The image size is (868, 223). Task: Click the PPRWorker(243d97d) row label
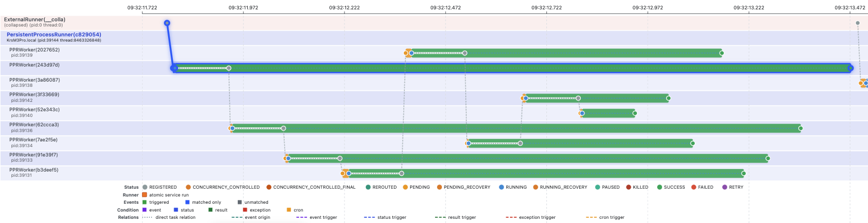[34, 65]
